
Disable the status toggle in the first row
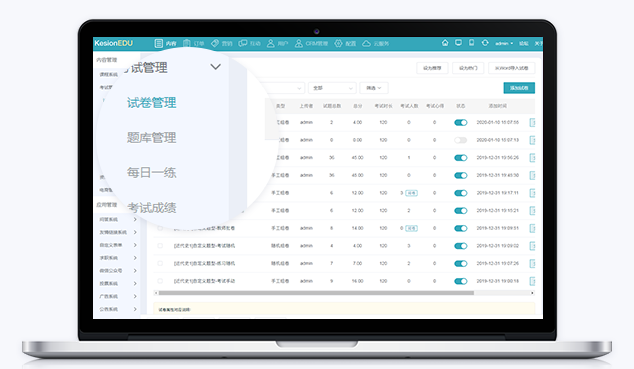pos(461,122)
